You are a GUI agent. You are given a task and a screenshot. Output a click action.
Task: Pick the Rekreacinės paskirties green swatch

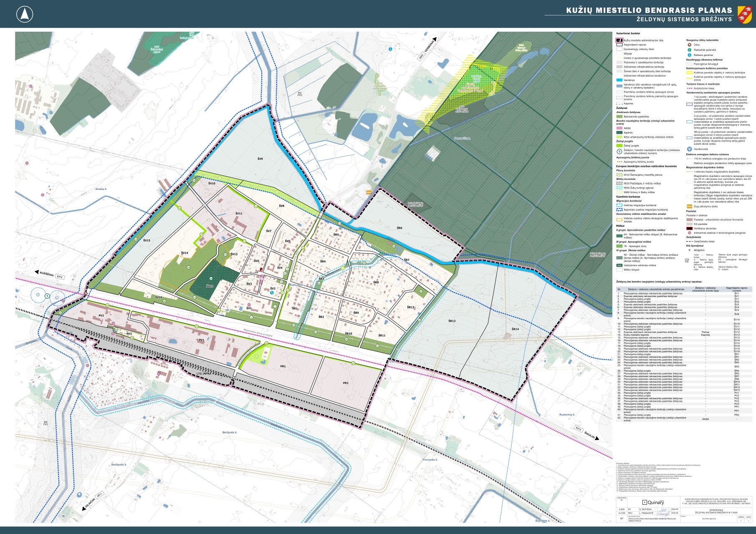pyautogui.click(x=619, y=117)
